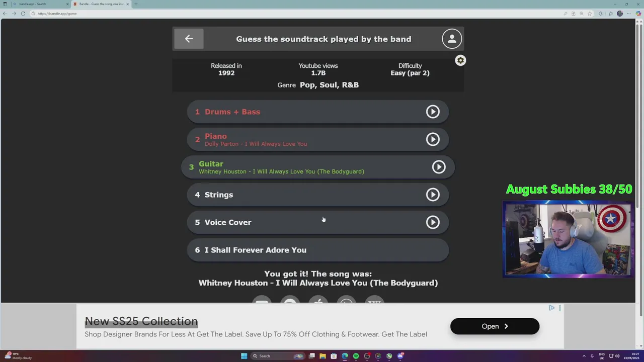Open ad options menu dots
Screen dimensions: 644x362
coord(559,308)
